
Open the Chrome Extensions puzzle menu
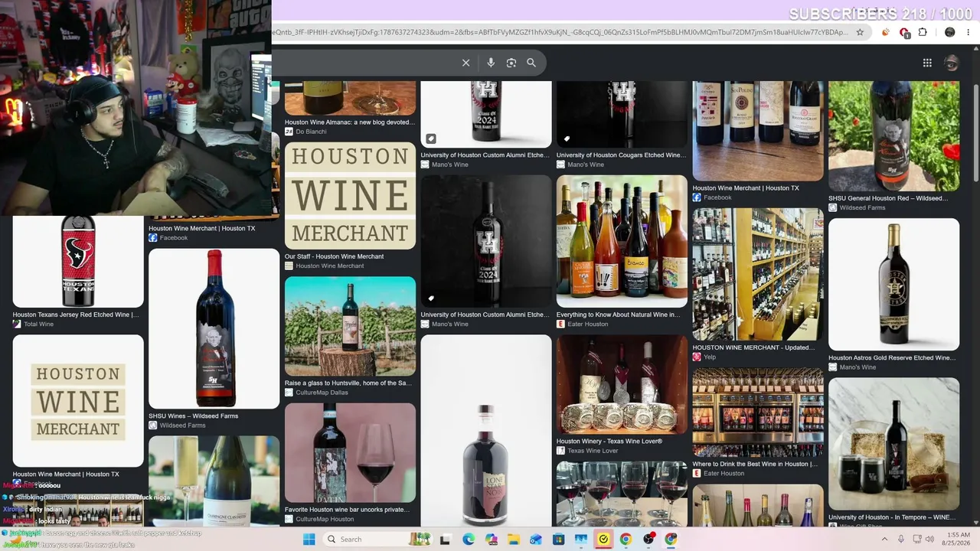(x=923, y=32)
